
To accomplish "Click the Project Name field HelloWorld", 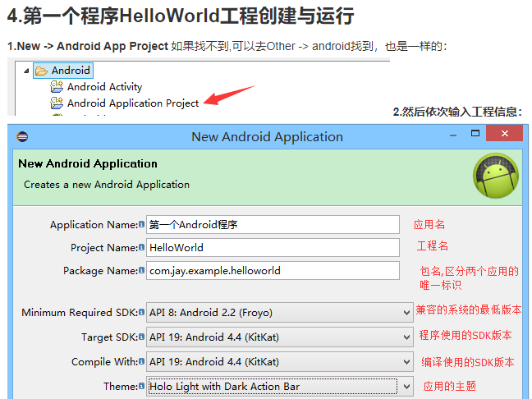I will click(x=273, y=248).
